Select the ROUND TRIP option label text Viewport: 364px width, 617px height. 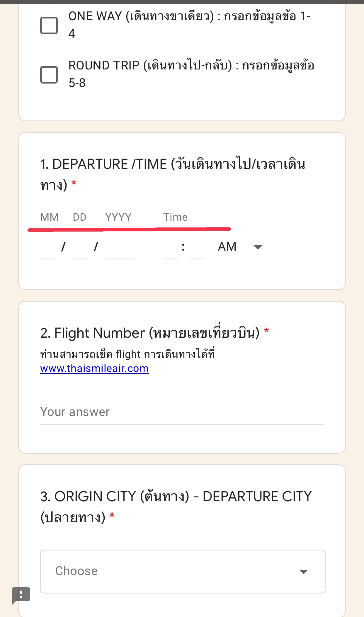point(191,74)
